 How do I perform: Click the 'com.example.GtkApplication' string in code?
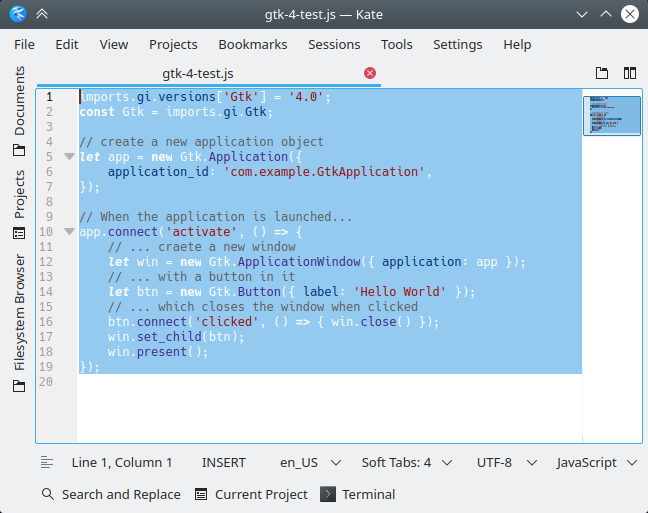(324, 172)
